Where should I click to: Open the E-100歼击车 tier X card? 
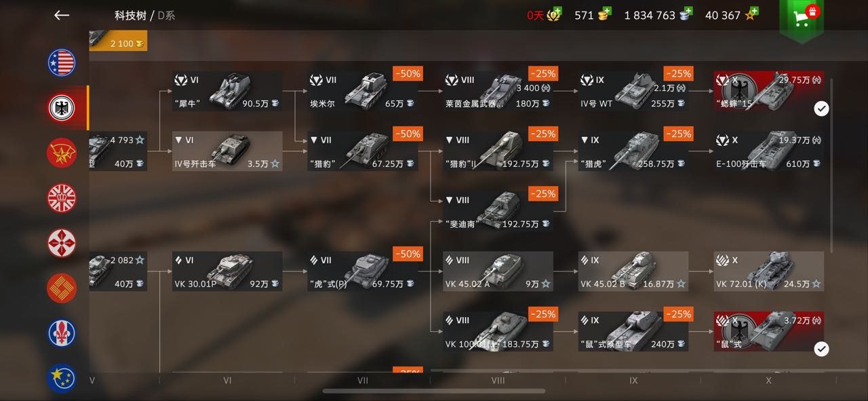click(x=769, y=151)
